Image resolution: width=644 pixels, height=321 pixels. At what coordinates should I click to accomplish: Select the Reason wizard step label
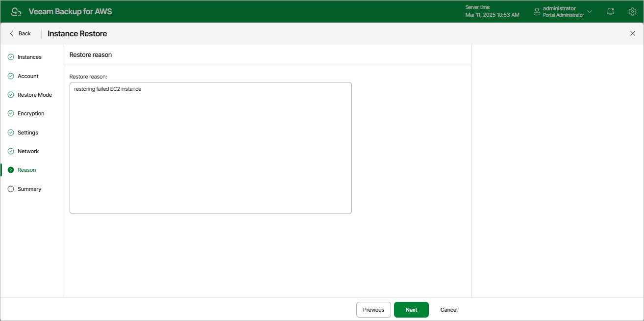(27, 170)
